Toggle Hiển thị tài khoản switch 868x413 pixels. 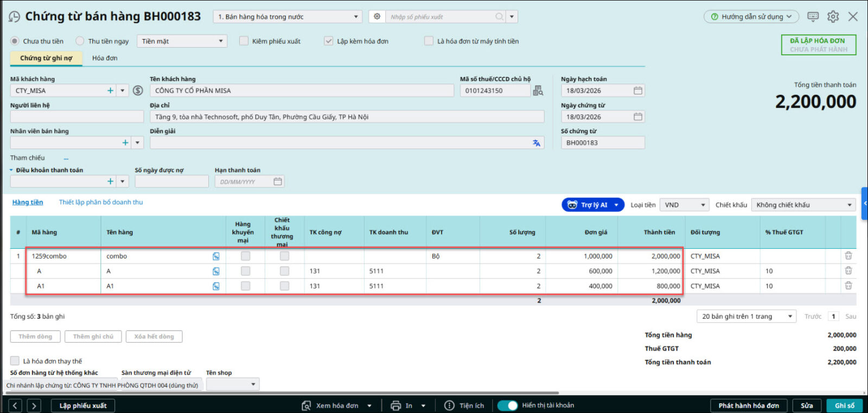point(508,405)
